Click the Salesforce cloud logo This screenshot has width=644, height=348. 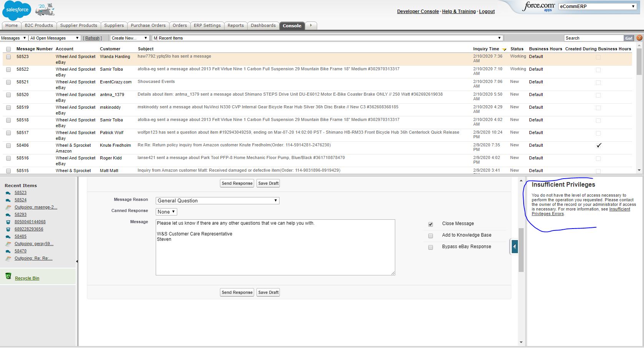click(17, 10)
